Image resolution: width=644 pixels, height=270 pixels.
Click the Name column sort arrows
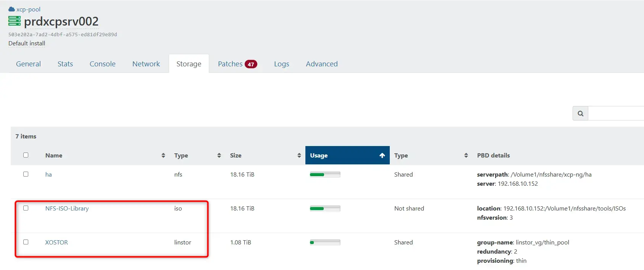click(163, 155)
